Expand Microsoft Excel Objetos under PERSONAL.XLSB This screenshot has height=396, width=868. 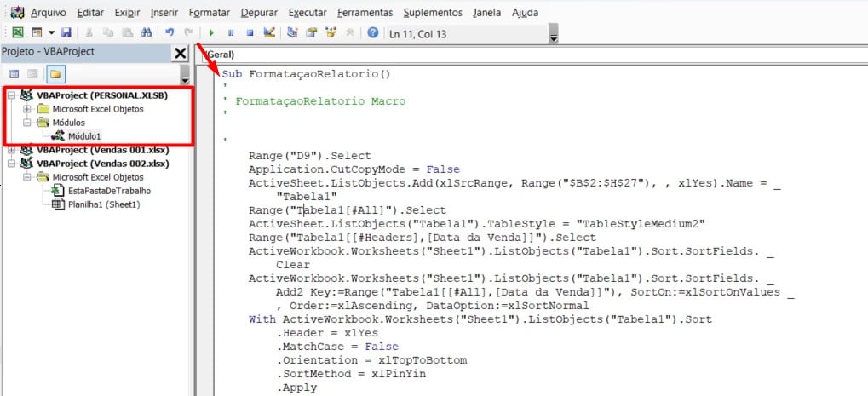click(x=26, y=109)
